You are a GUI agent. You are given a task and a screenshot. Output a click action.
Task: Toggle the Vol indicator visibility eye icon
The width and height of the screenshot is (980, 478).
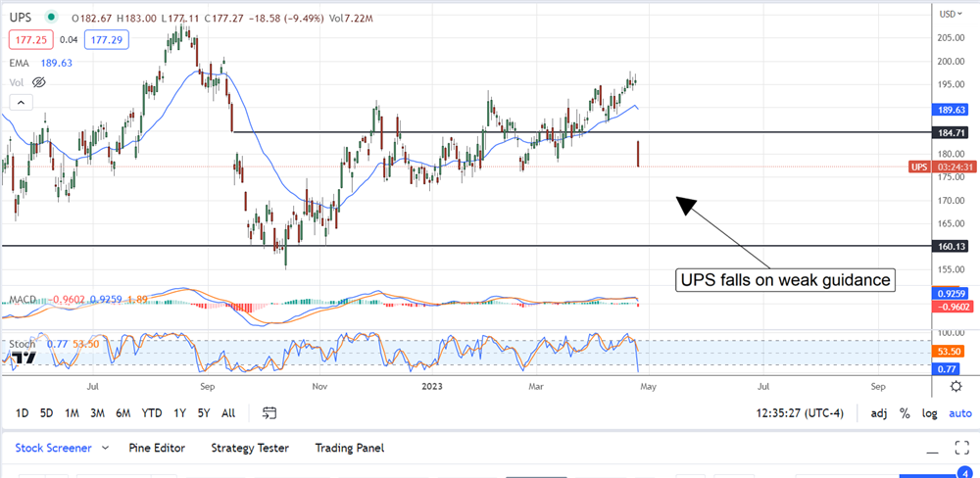coord(40,82)
